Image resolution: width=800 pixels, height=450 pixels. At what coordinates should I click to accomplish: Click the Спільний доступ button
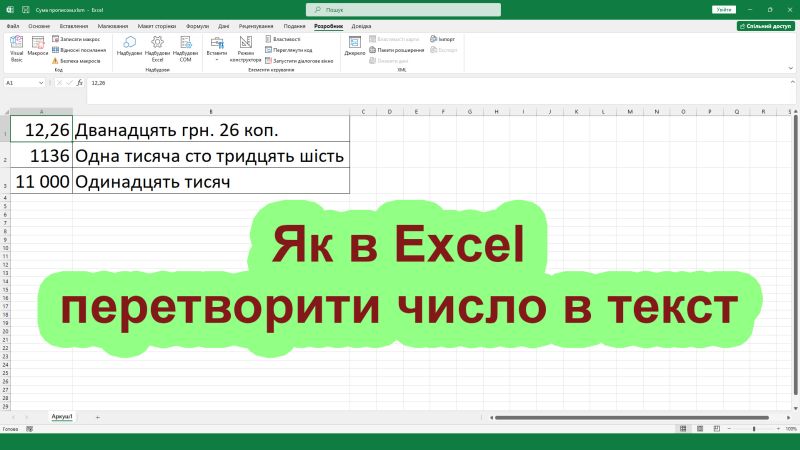point(765,26)
